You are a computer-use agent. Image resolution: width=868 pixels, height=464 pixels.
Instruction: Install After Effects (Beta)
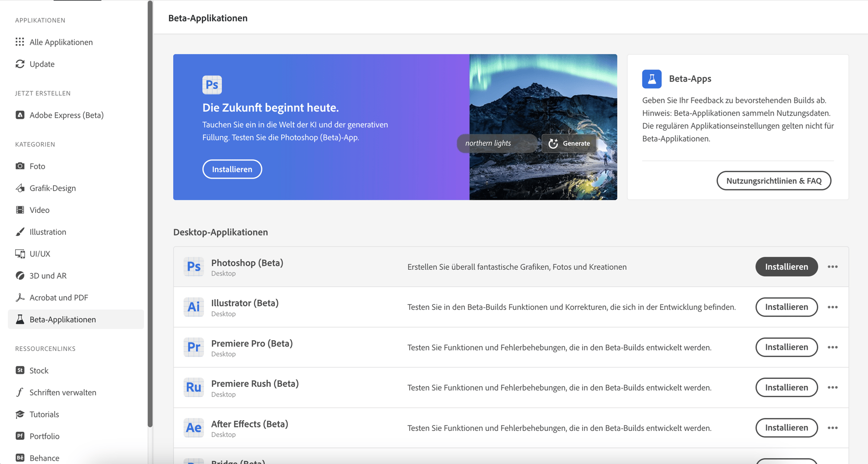tap(786, 428)
